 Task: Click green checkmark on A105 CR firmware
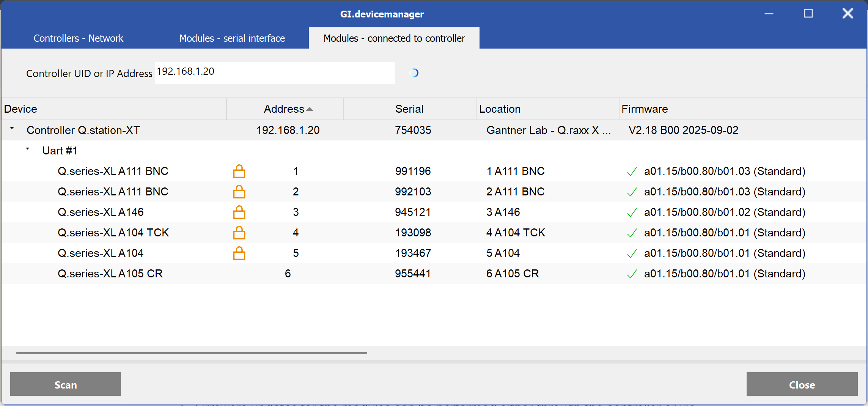[632, 274]
